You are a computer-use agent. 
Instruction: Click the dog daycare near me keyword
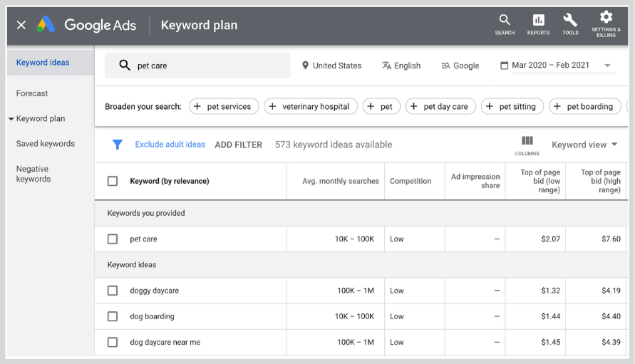[x=165, y=342]
